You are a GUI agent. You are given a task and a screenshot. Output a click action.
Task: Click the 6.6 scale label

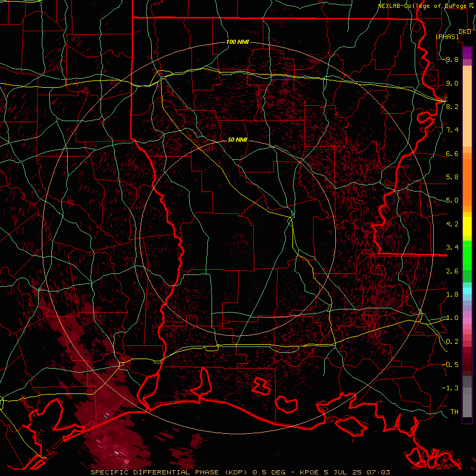coord(452,153)
